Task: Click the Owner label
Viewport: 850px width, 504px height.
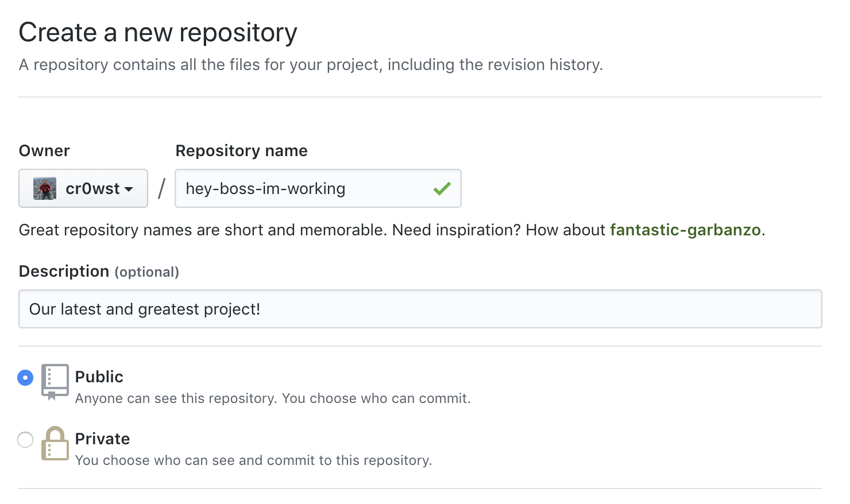Action: click(44, 150)
